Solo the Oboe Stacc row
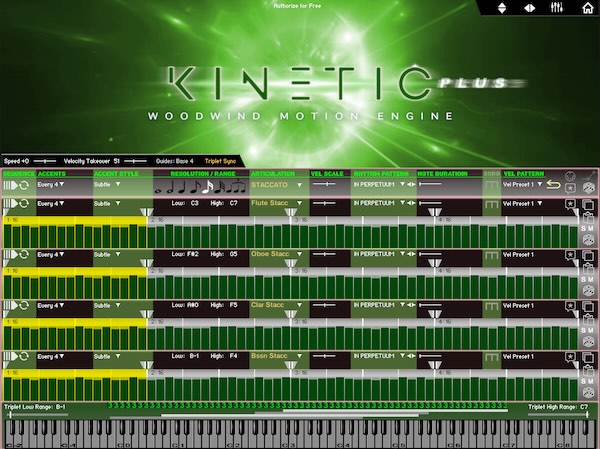 [x=584, y=279]
